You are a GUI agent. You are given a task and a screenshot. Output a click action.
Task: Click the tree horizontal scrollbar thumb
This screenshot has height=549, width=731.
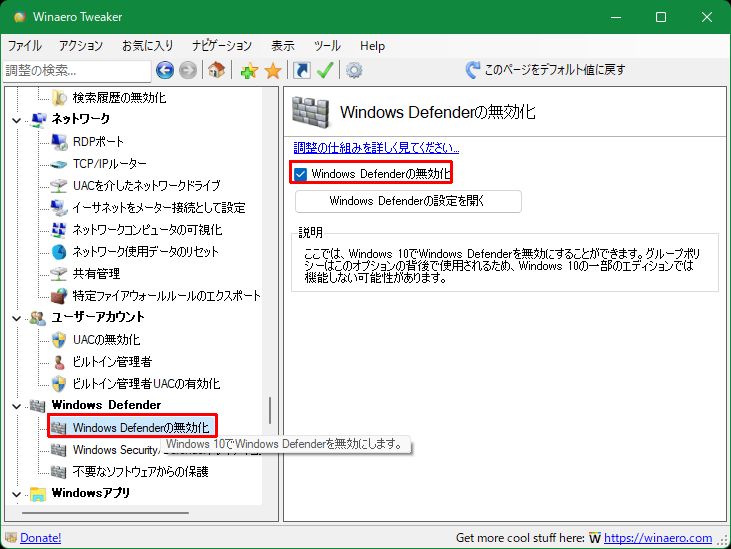(x=105, y=513)
